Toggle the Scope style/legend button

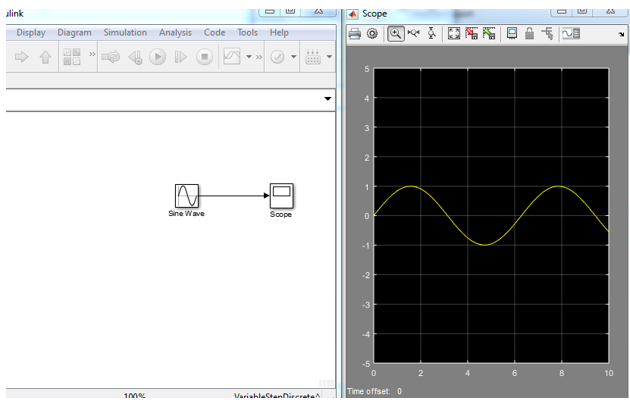tap(569, 34)
